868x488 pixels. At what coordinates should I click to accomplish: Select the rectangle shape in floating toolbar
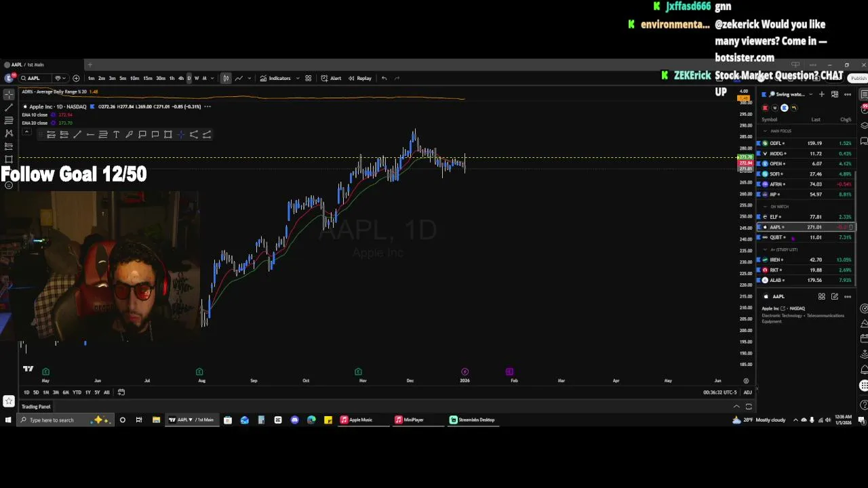pyautogui.click(x=168, y=134)
